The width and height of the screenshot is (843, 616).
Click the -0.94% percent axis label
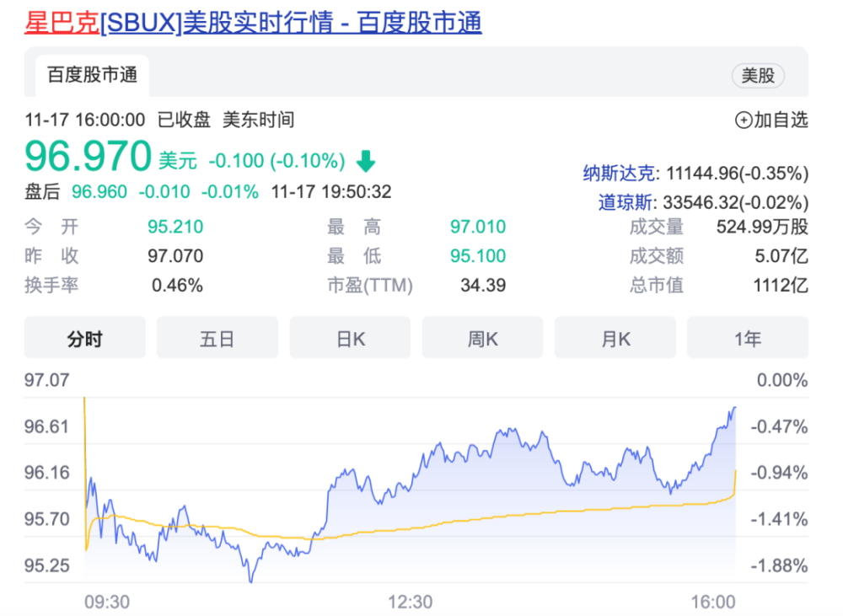(x=779, y=473)
